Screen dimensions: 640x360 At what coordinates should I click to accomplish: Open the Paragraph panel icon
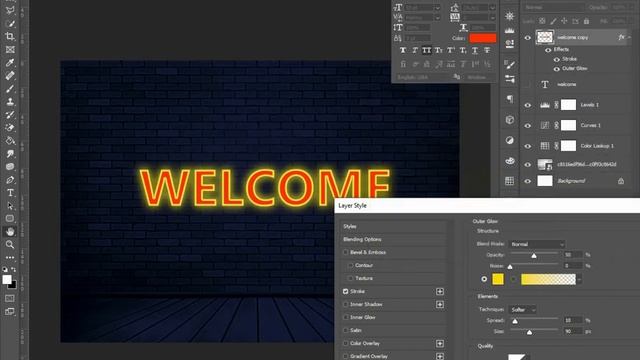[x=509, y=99]
